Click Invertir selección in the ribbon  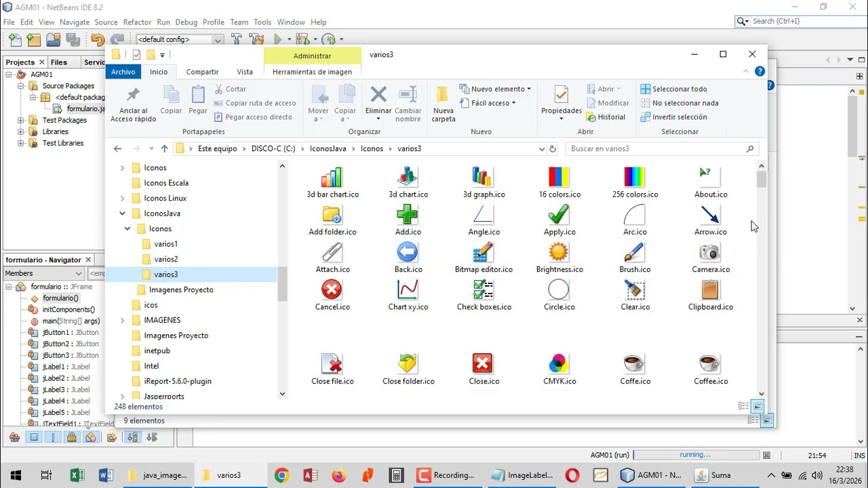[x=673, y=117]
